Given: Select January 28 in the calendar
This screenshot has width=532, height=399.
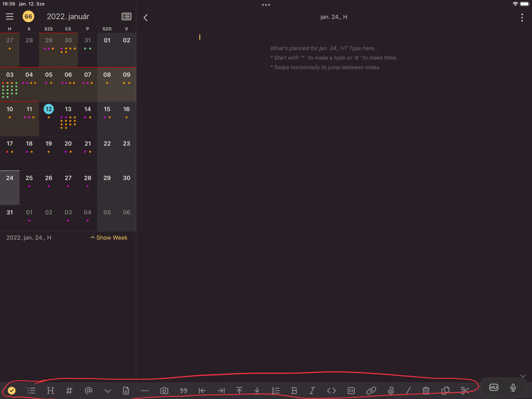Looking at the screenshot, I should pyautogui.click(x=88, y=187).
